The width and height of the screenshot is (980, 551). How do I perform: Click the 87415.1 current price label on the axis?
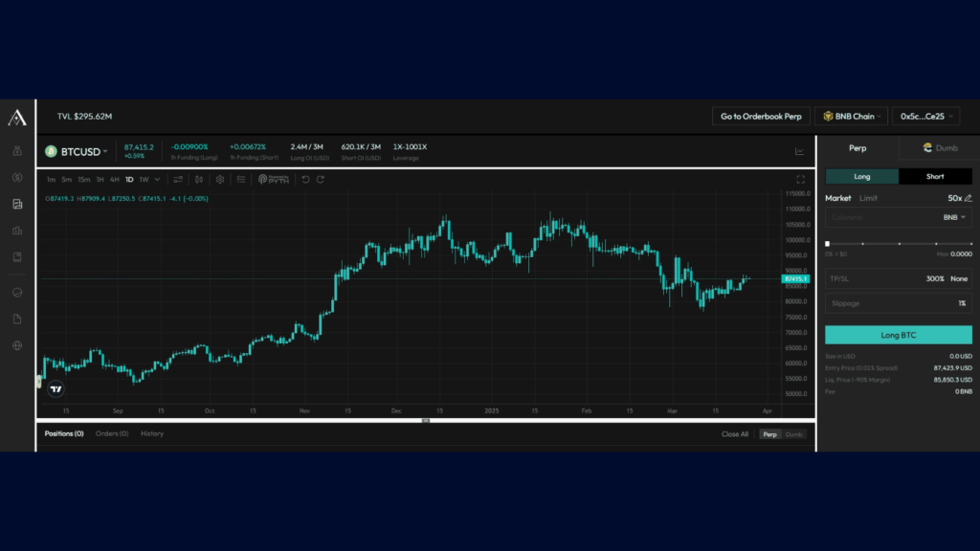[x=795, y=278]
